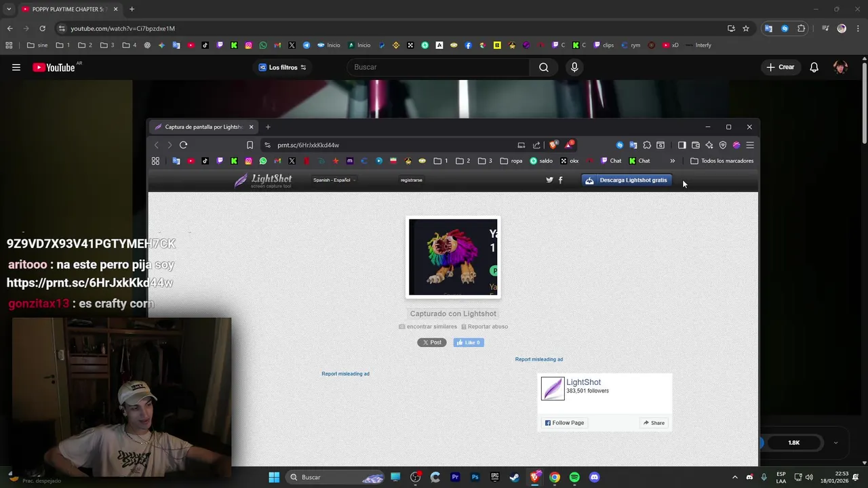The image size is (868, 488).
Task: Open a new tab in the Lightshot browser
Action: point(268,127)
